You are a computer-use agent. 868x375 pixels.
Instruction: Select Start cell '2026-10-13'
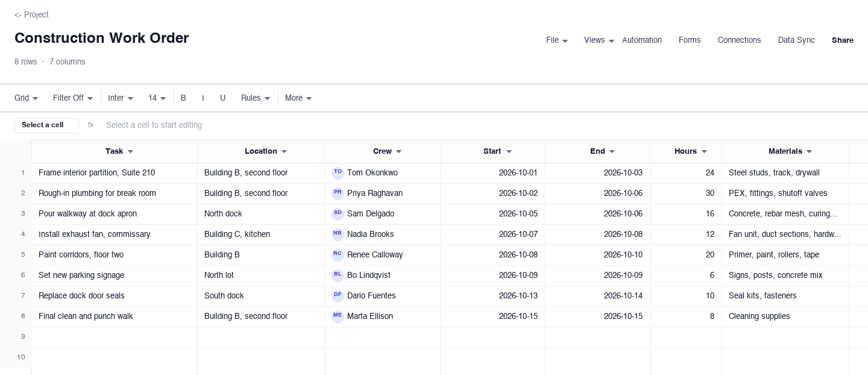coord(493,297)
